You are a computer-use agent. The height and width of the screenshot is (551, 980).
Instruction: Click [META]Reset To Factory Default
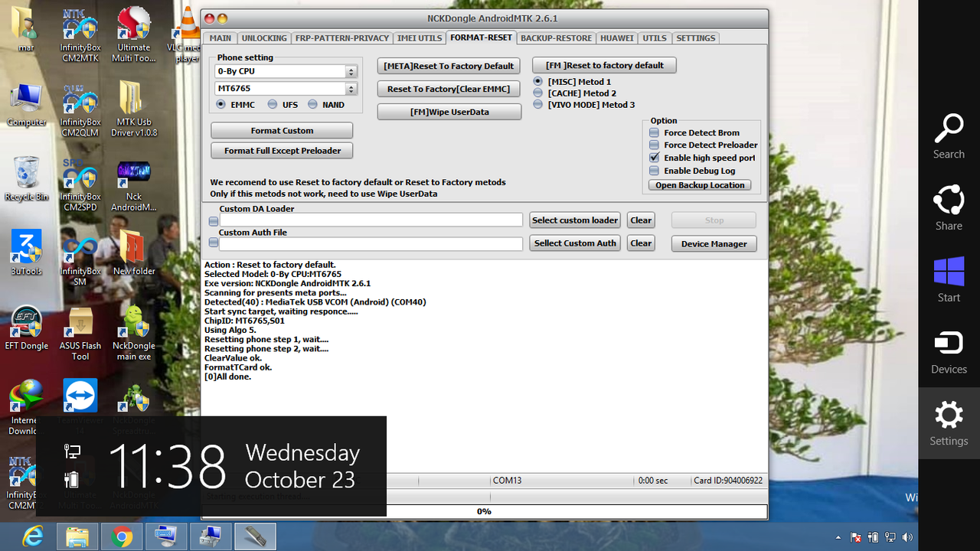(x=449, y=66)
